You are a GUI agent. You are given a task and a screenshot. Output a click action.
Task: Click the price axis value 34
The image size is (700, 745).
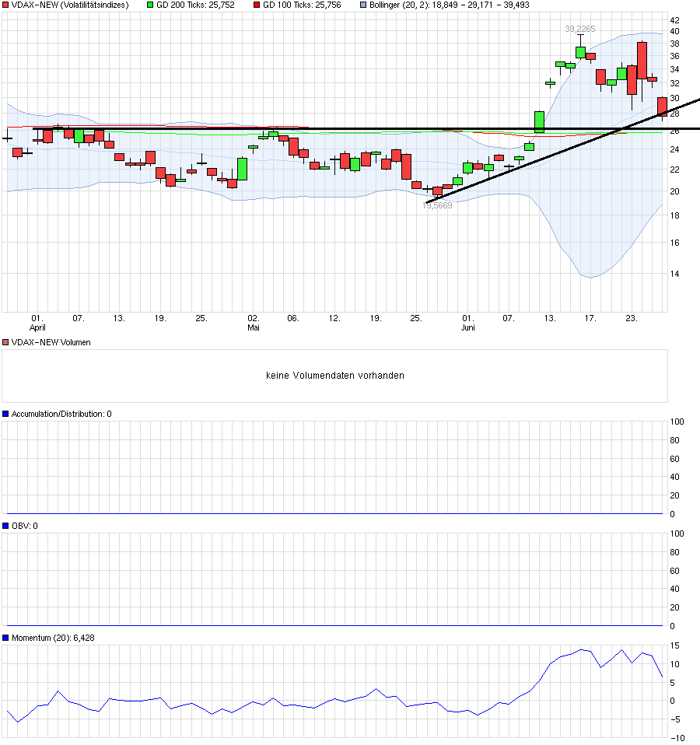[674, 69]
